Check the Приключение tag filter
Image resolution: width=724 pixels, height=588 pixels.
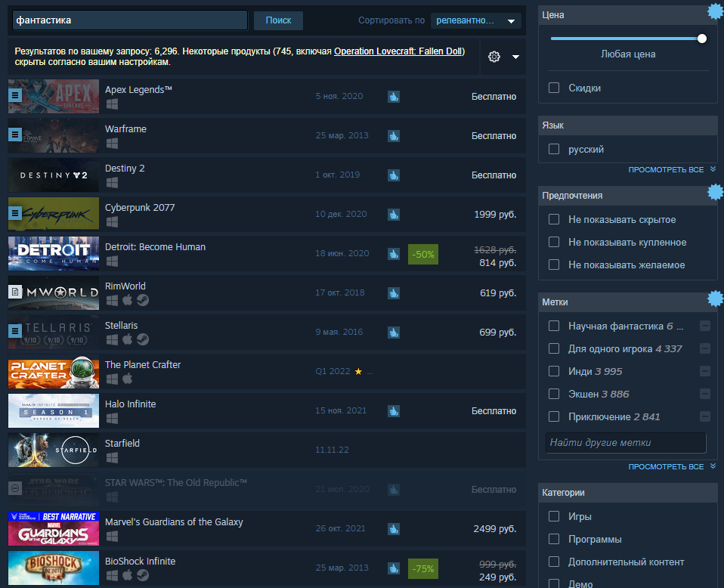coord(554,416)
